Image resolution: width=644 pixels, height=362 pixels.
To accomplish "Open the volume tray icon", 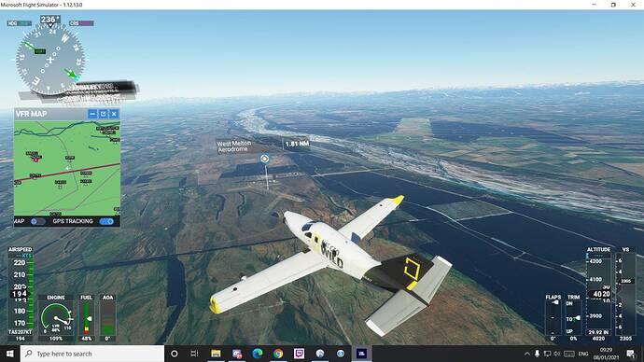I will click(557, 354).
